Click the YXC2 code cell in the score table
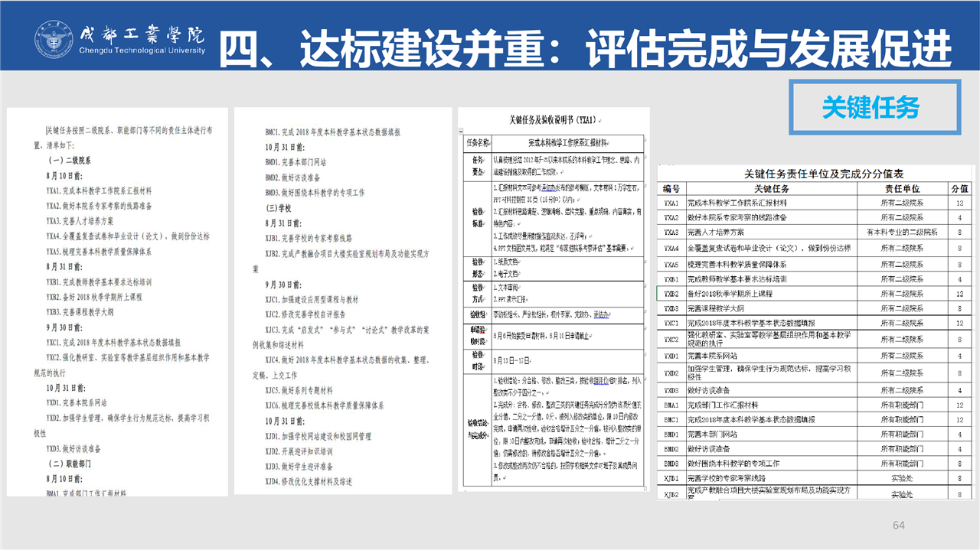980x550 pixels. point(671,340)
